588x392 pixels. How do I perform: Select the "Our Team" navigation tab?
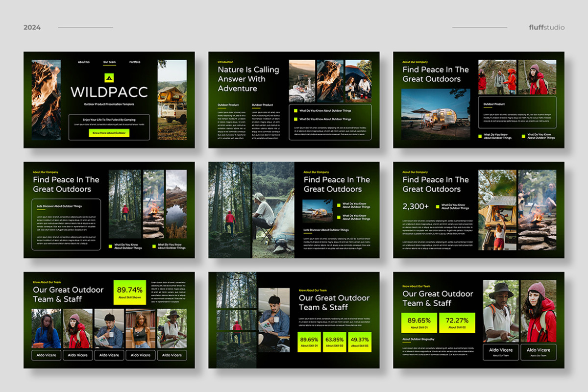pyautogui.click(x=110, y=62)
